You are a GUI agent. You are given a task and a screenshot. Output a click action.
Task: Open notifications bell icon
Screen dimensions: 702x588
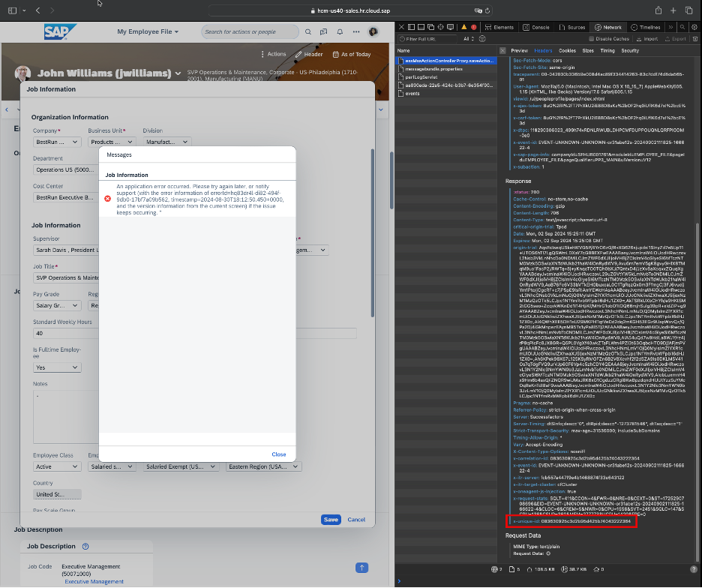click(x=340, y=31)
